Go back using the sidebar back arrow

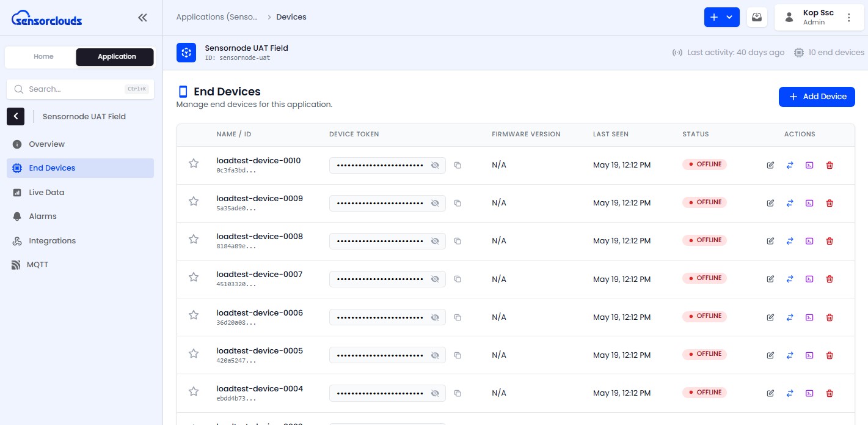click(15, 116)
